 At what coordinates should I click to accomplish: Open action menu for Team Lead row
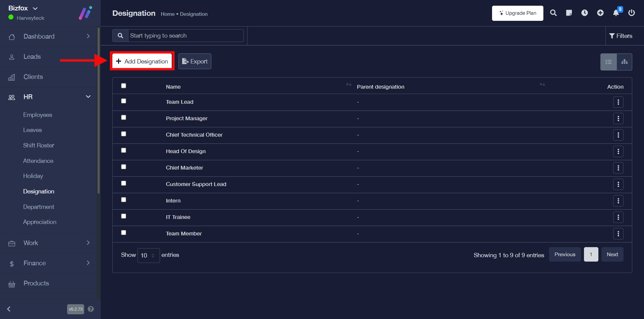pos(618,102)
